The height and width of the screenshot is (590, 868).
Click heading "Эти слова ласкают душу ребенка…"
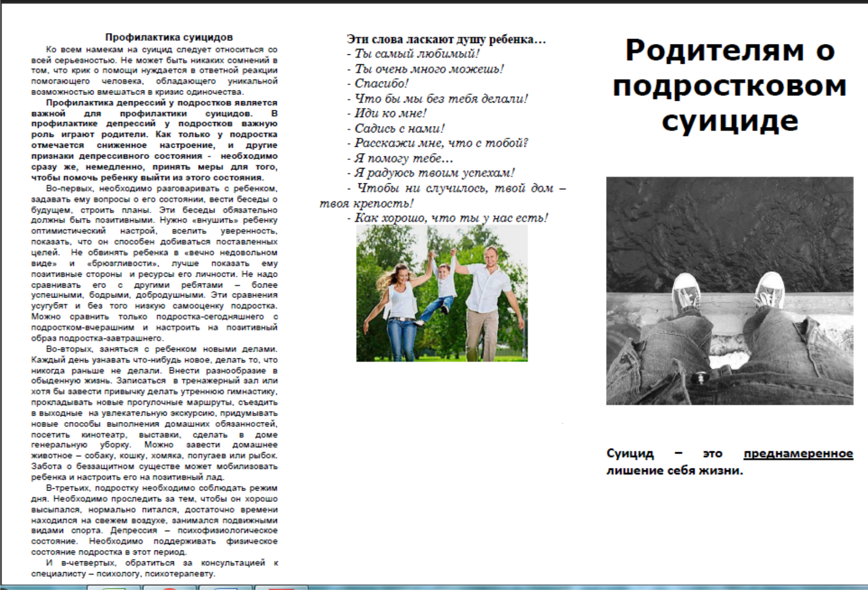pos(446,40)
